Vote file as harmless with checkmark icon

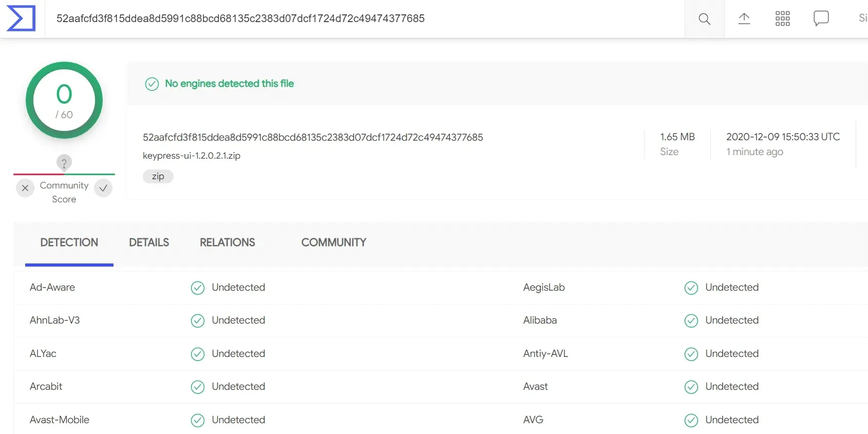click(x=103, y=188)
